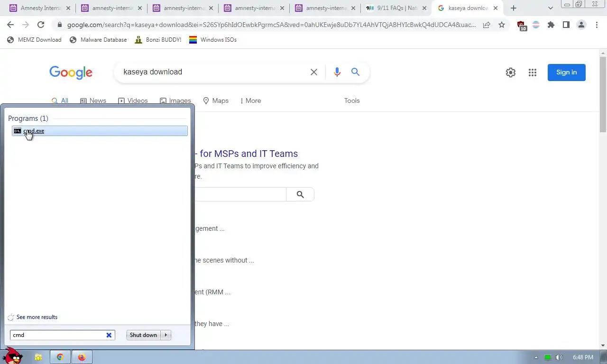Click the site search box under the first result
This screenshot has height=364, width=607.
click(x=239, y=194)
